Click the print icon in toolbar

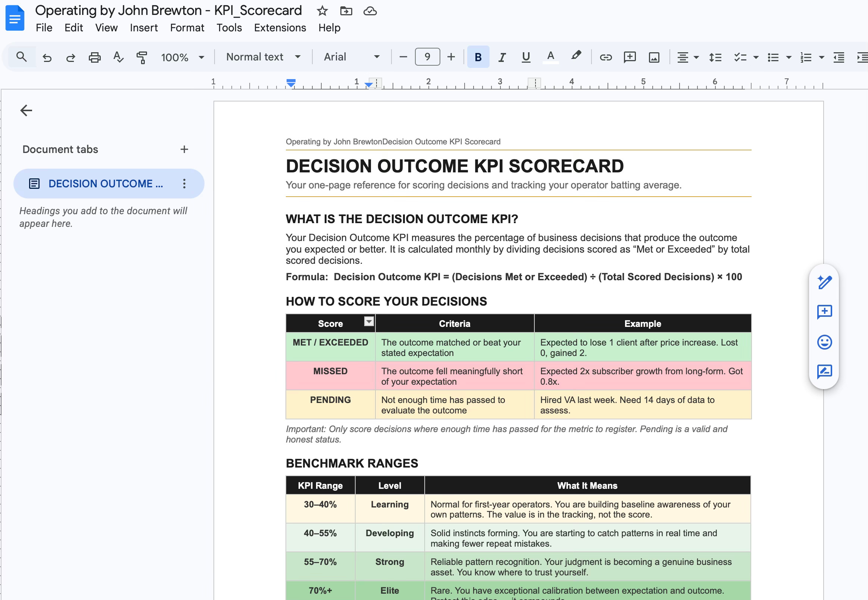point(94,57)
